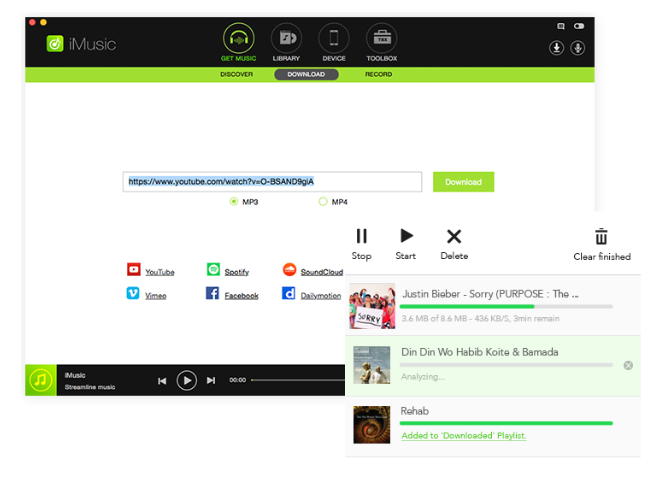
Task: Click the Stop pause icon in download panel
Action: pyautogui.click(x=361, y=236)
